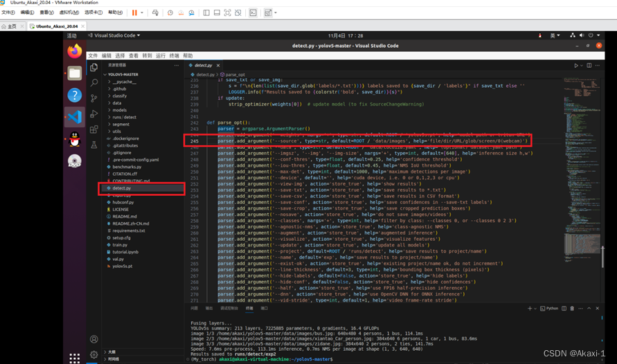
Task: Open the Manage gear in the activity bar
Action: (93, 354)
